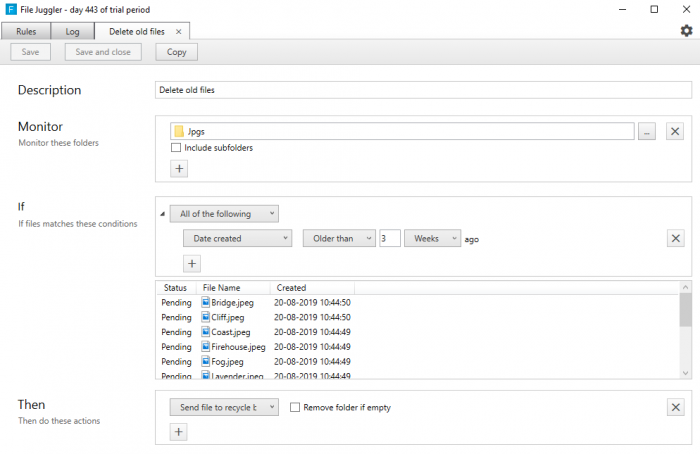Browse for folder with the ellipsis button
The width and height of the screenshot is (700, 454).
646,131
